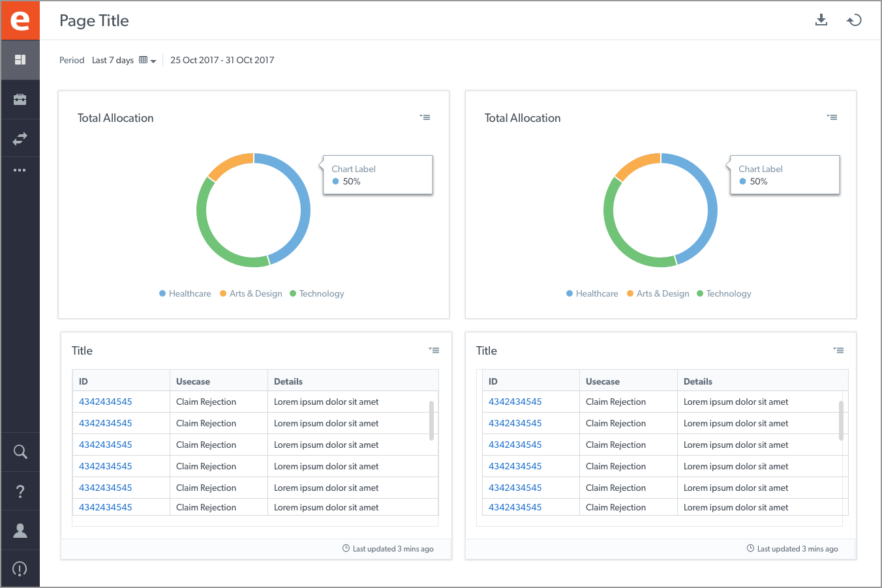This screenshot has width=882, height=588.
Task: Expand the right Total Allocation card menu
Action: [x=832, y=117]
